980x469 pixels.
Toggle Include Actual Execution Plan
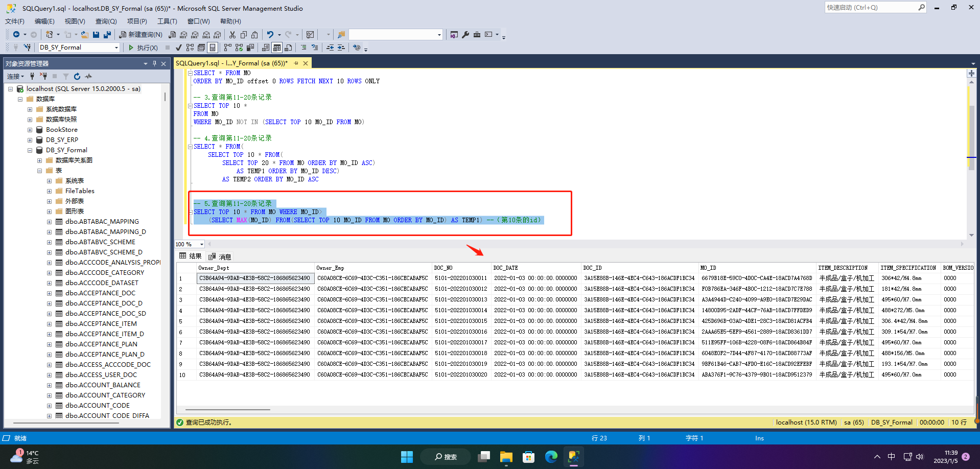click(228, 48)
